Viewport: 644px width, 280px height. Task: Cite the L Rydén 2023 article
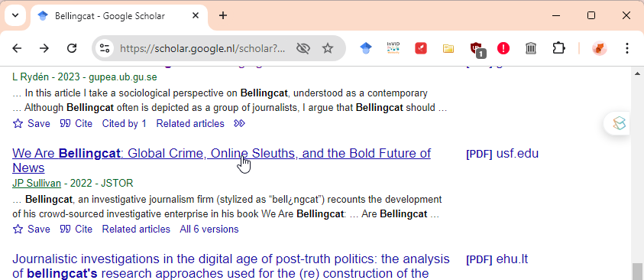pos(76,123)
